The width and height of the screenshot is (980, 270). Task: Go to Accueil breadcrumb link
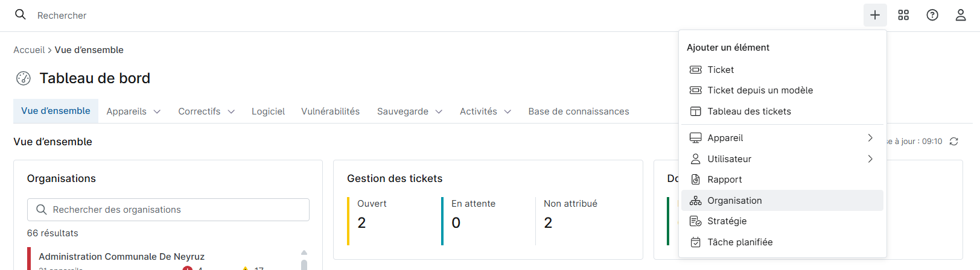click(x=29, y=50)
